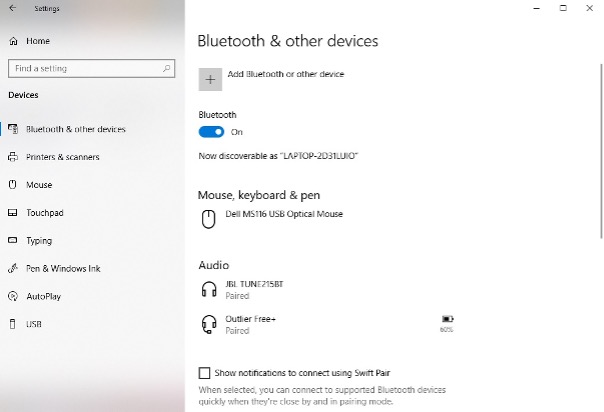
Task: Click the Outlier Free+ battery level icon
Action: (x=446, y=319)
